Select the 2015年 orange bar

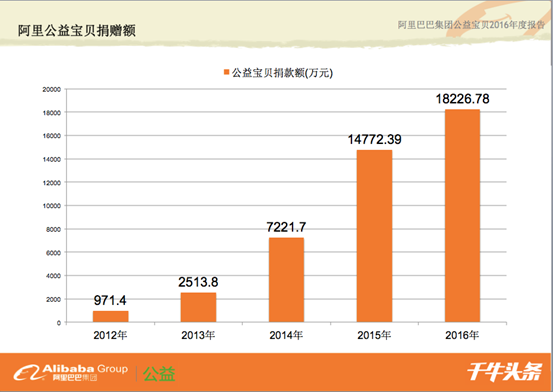coord(374,236)
